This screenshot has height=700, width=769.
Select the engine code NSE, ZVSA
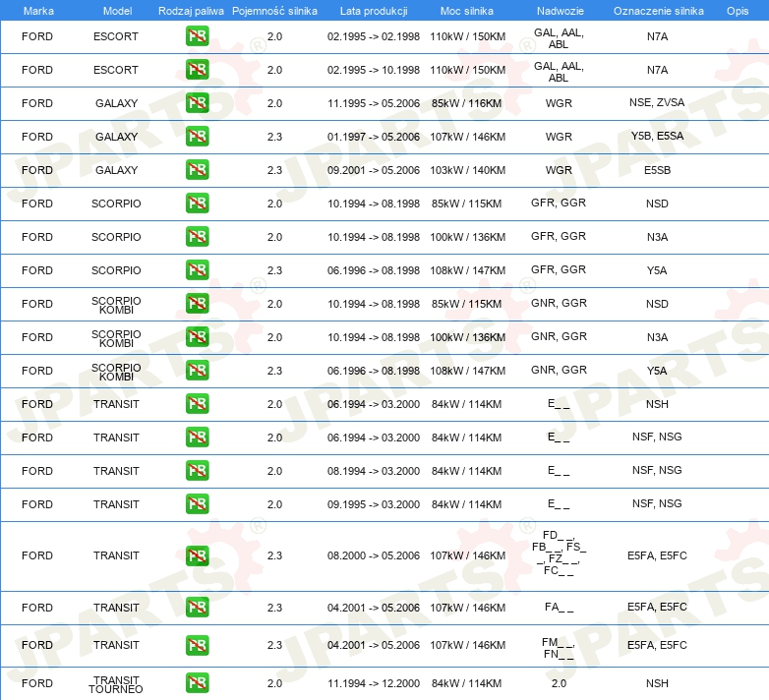click(657, 102)
